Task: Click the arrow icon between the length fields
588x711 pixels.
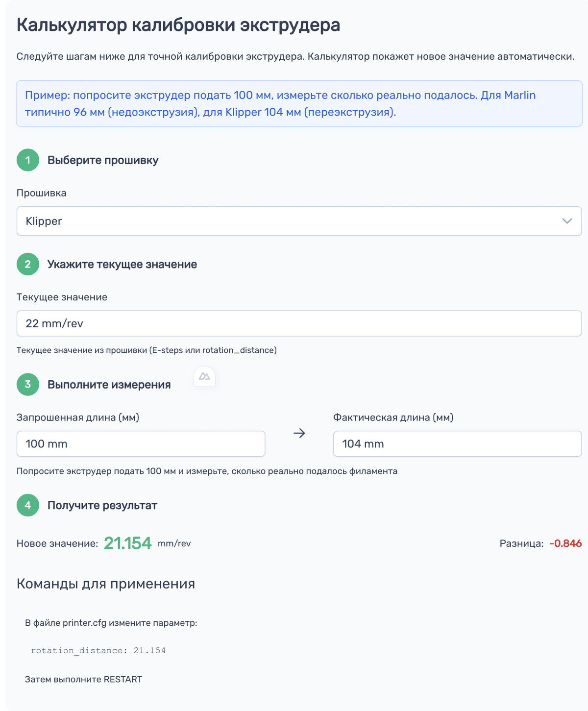Action: (299, 433)
